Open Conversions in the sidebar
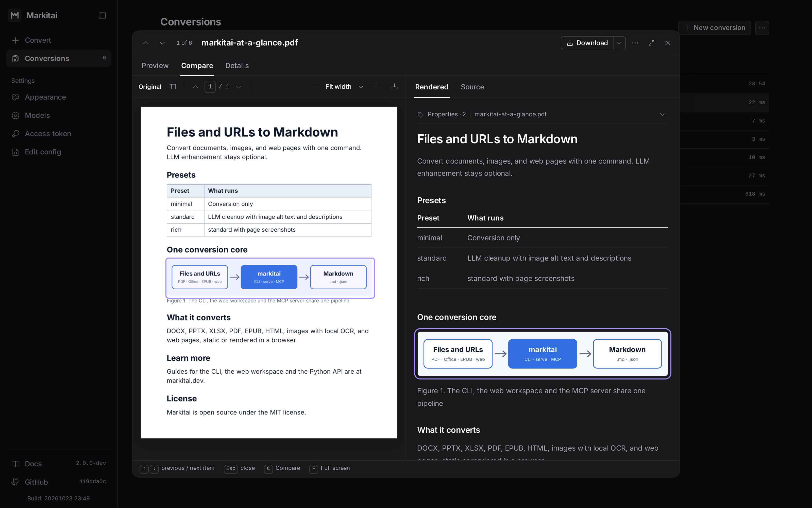This screenshot has height=508, width=812. click(58, 58)
